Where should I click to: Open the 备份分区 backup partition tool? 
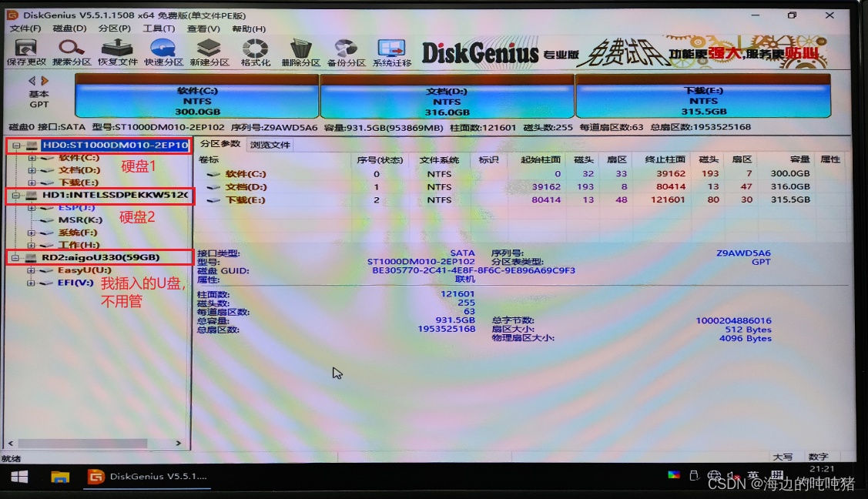pyautogui.click(x=346, y=53)
